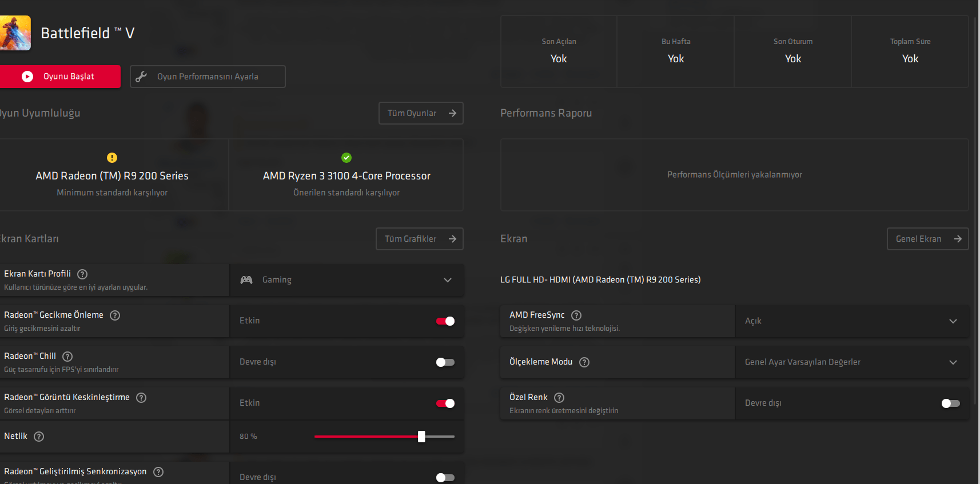Disable Radeon Gecikme Önleme toggle
Screen dimensions: 980x484
[x=445, y=321]
